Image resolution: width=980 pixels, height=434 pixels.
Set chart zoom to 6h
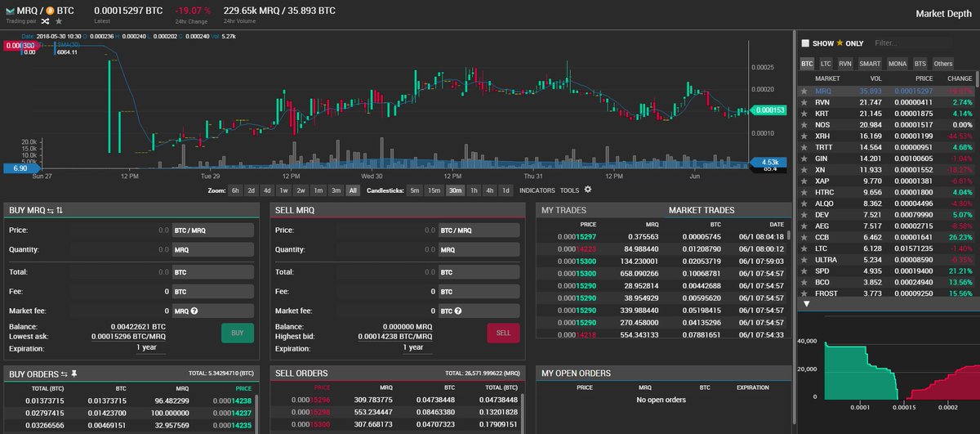click(x=235, y=190)
